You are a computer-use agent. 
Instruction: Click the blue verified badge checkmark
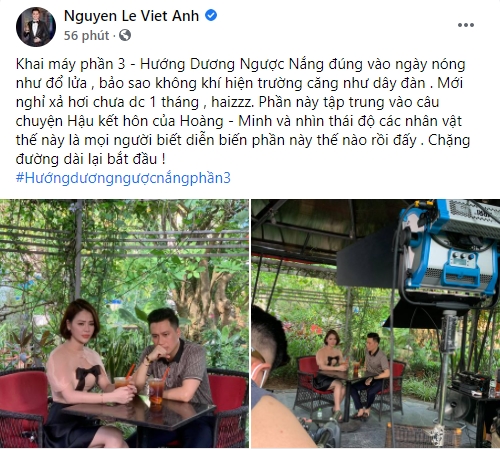(211, 15)
